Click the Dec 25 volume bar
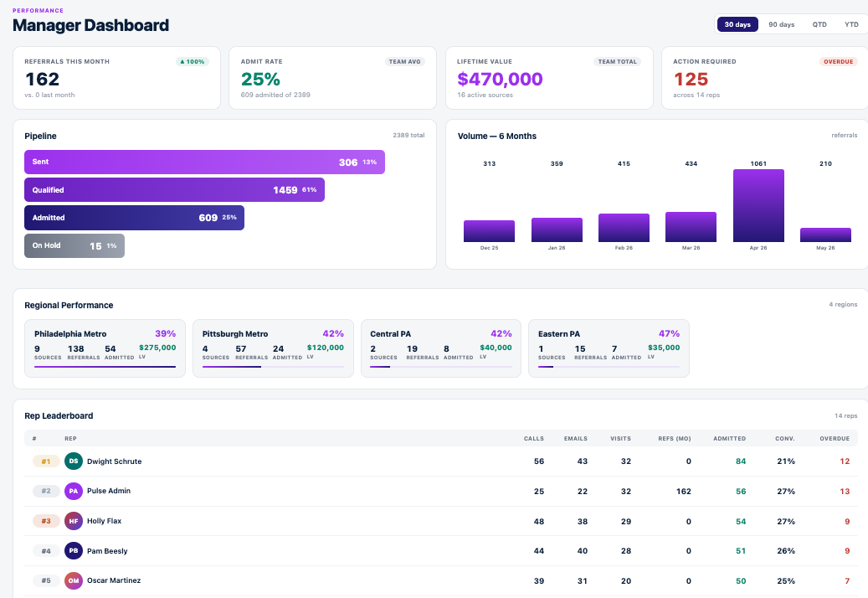This screenshot has width=868, height=598. [x=490, y=231]
